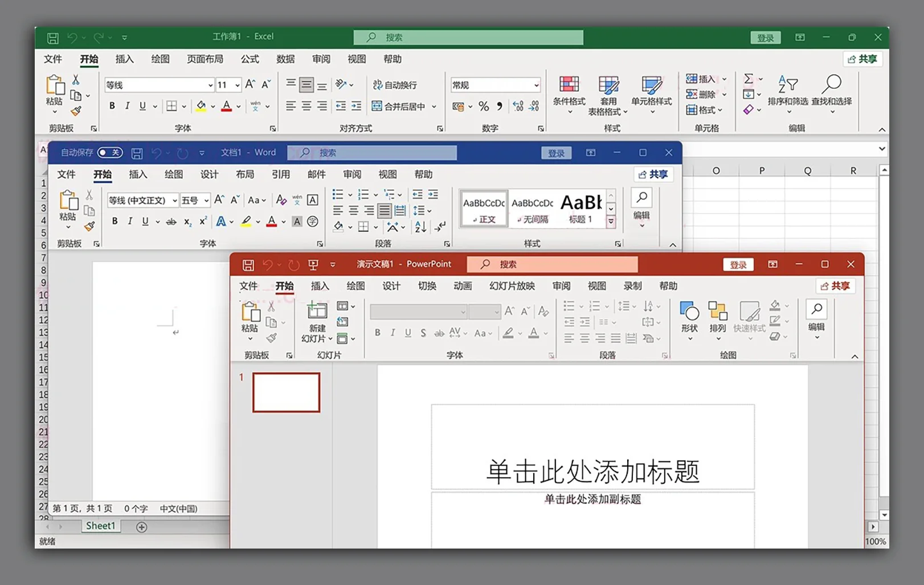Viewport: 924px width, 585px height.
Task: Click Excel's borders icon in font group
Action: 171,106
